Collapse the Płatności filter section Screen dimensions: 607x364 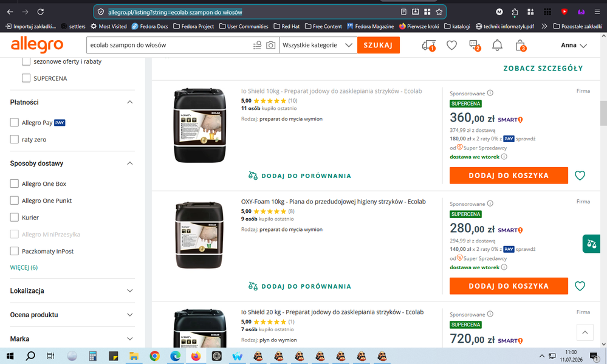pos(129,102)
